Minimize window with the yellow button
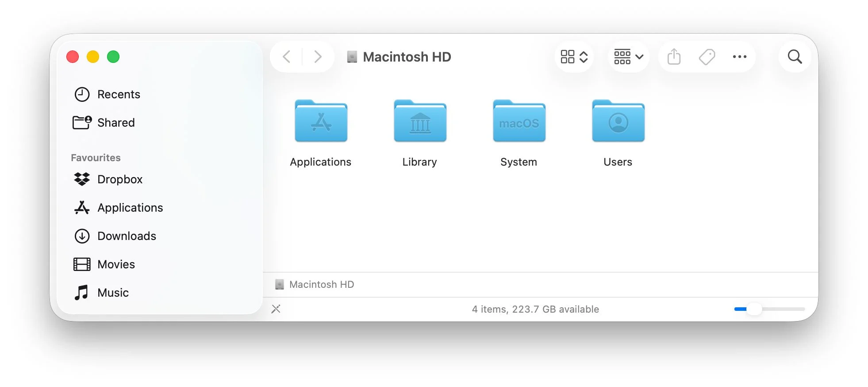The height and width of the screenshot is (387, 868). click(x=93, y=57)
